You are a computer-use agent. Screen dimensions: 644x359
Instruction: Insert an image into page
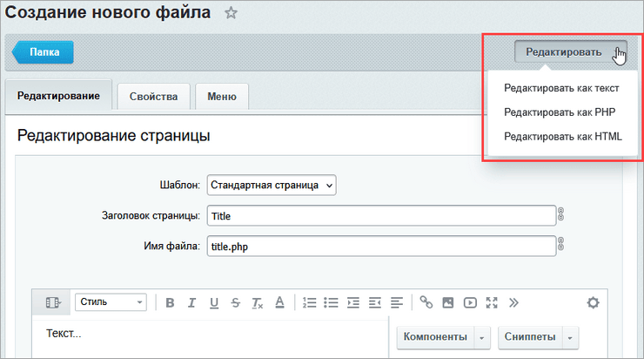coord(448,303)
